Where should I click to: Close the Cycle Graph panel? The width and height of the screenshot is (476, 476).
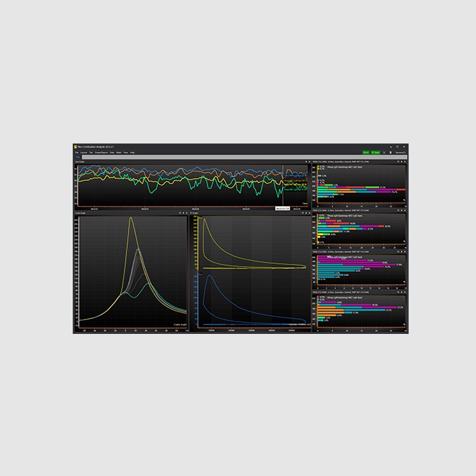pyautogui.click(x=187, y=213)
